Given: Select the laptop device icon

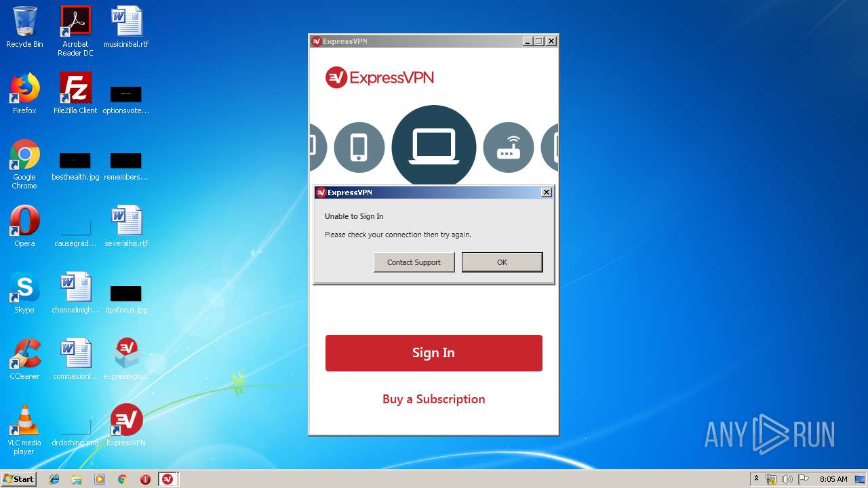Looking at the screenshot, I should (x=434, y=147).
